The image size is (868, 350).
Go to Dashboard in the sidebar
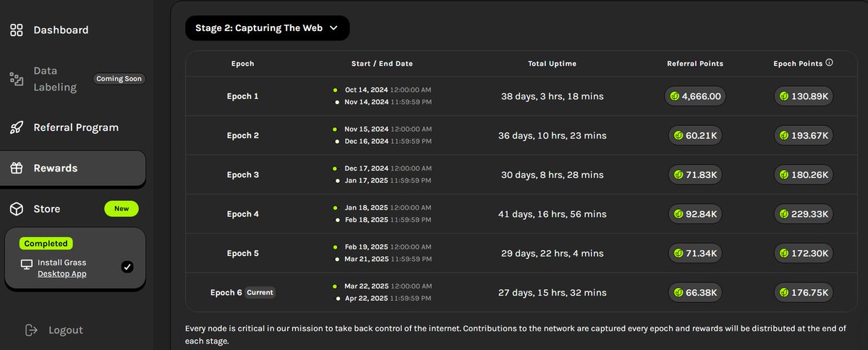pyautogui.click(x=61, y=30)
